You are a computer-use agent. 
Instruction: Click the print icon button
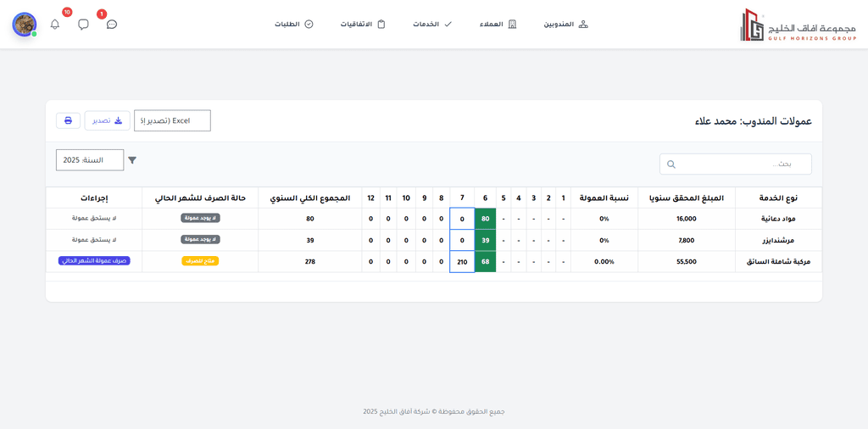coord(68,120)
